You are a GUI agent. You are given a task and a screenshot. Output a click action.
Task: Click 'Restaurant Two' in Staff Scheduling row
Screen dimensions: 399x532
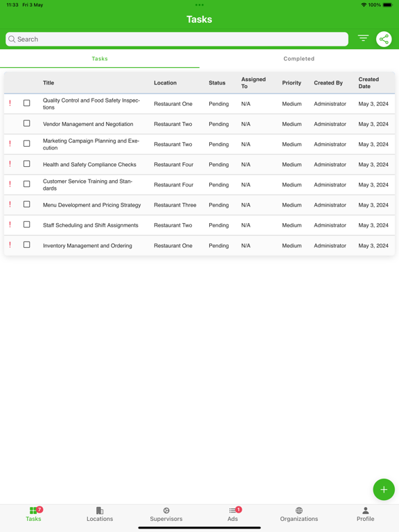point(173,225)
